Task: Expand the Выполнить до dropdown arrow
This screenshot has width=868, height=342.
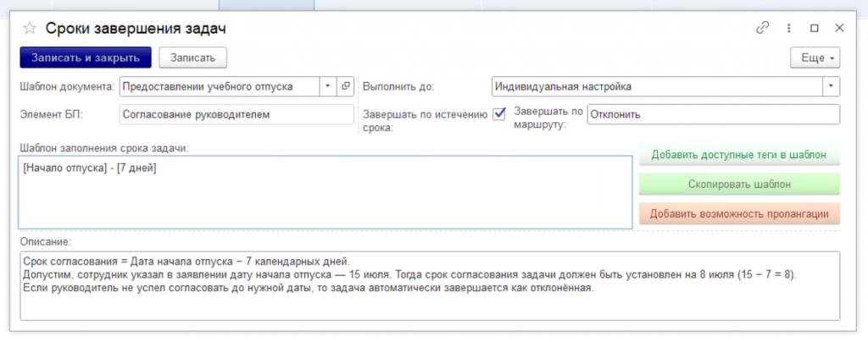Action: point(831,86)
